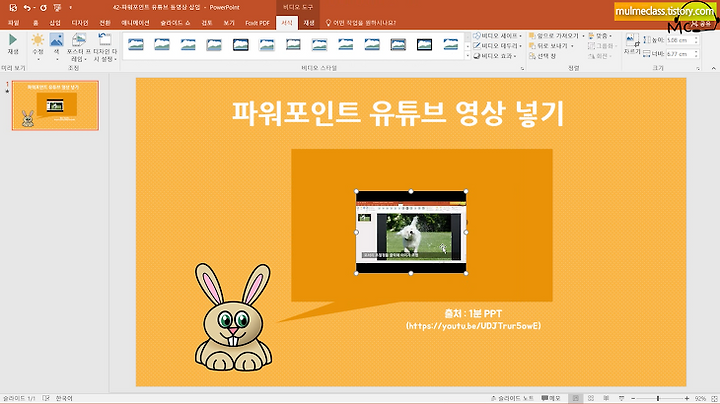Open video styles group dialog launcher
Image resolution: width=720 pixels, height=404 pixels.
522,68
